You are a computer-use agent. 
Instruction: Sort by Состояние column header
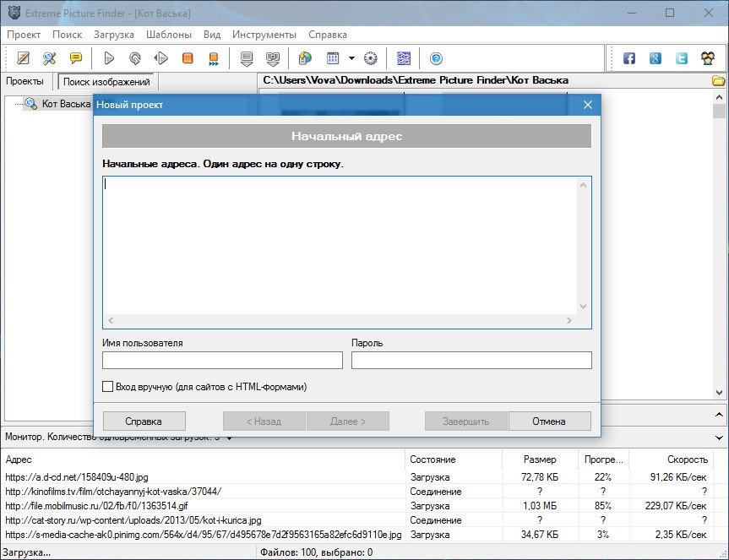[454, 459]
